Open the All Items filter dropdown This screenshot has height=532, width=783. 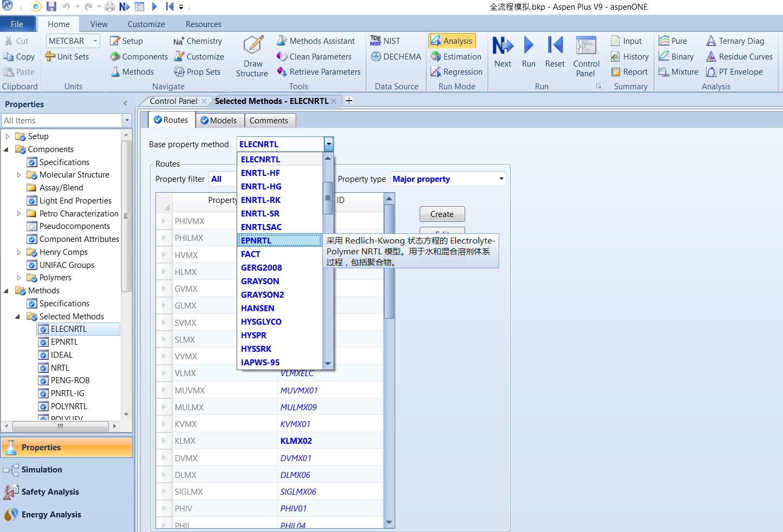(x=127, y=120)
